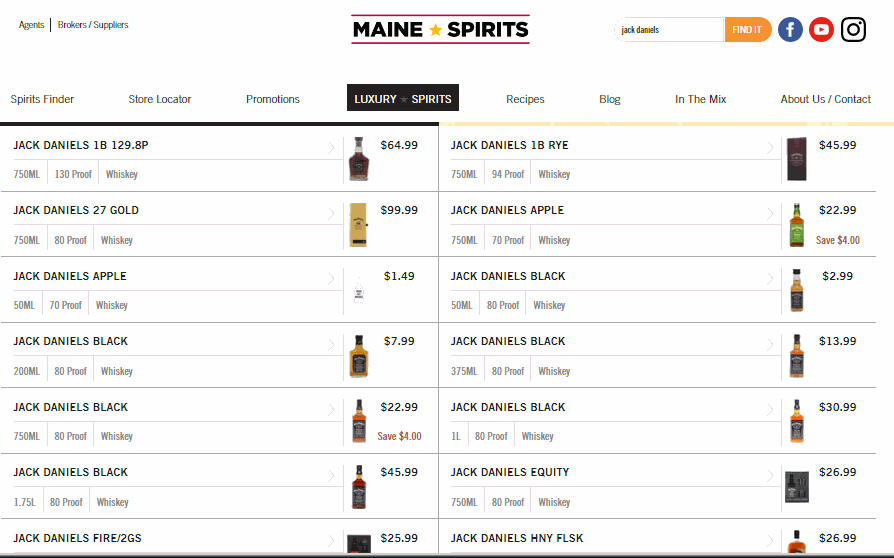Screen dimensions: 894x558
Task: Open the Promotions menu item
Action: [x=273, y=99]
